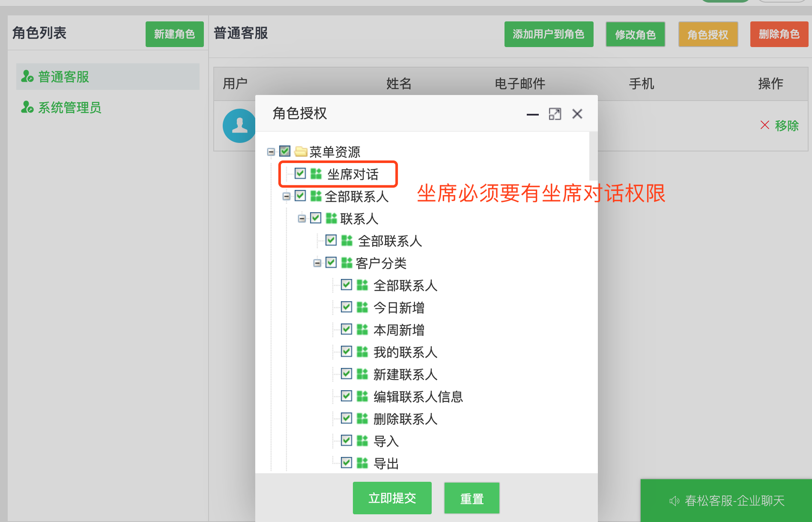
Task: Click the grid icon next to 导出
Action: (362, 463)
